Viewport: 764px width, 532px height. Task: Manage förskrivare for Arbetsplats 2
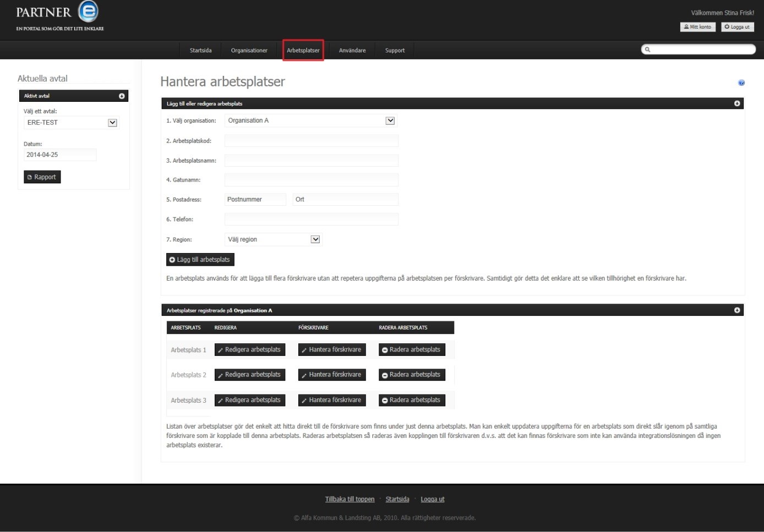332,375
